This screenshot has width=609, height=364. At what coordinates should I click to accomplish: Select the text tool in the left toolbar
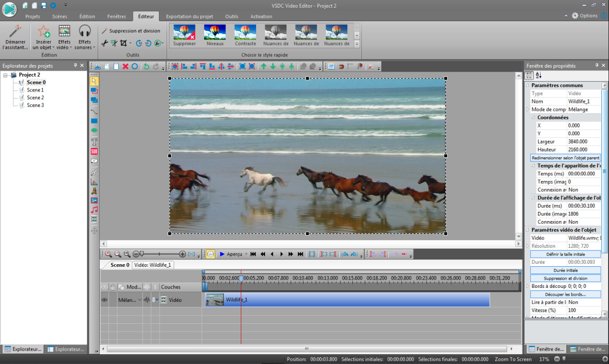pyautogui.click(x=94, y=141)
